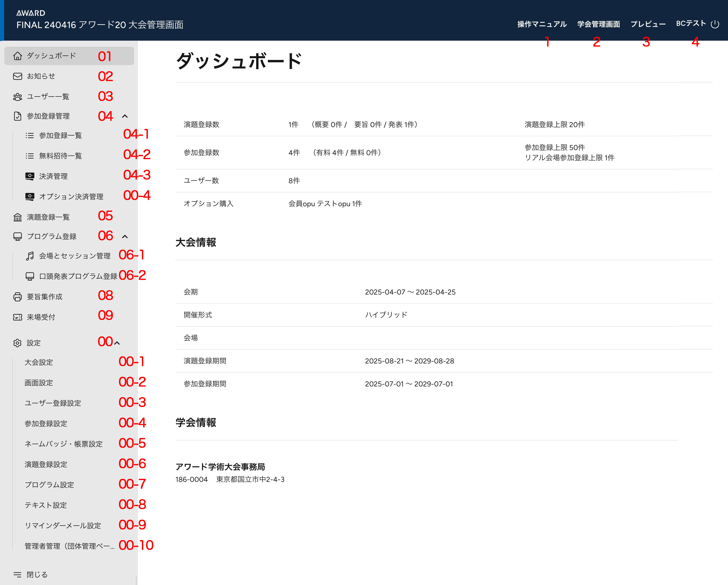Image resolution: width=728 pixels, height=585 pixels.
Task: Collapse the 参加登録管理 section chevron
Action: tap(125, 116)
